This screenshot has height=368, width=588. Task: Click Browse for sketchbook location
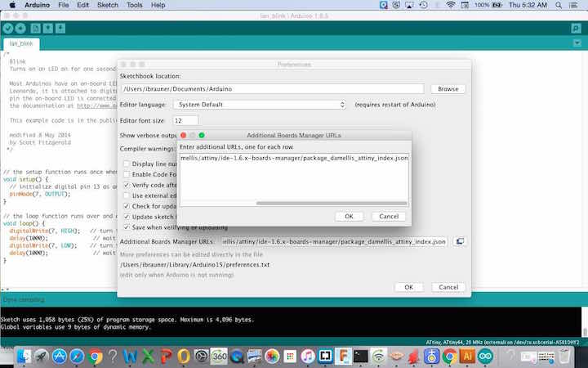coord(448,89)
